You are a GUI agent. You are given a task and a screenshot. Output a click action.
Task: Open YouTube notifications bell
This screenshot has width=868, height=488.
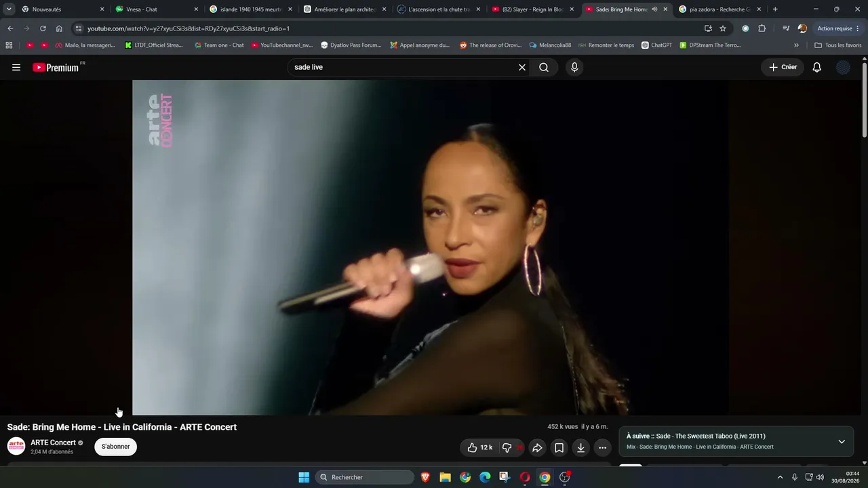[x=817, y=67]
